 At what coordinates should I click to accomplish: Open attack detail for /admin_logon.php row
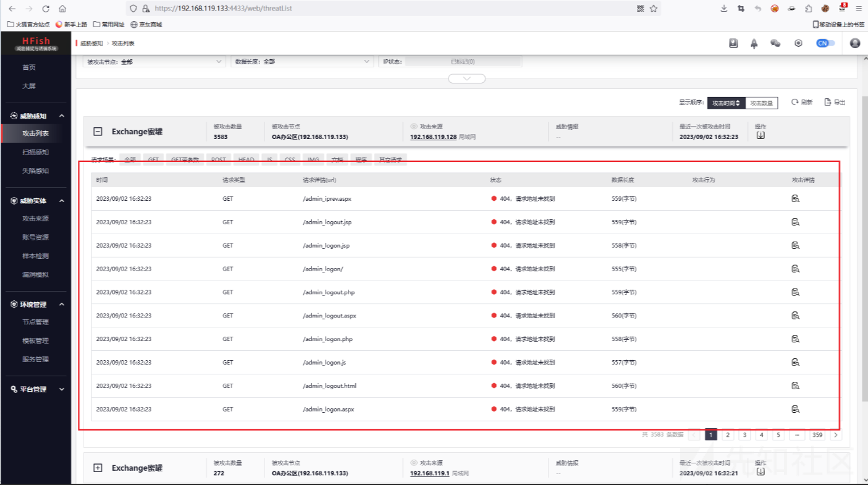pos(796,339)
